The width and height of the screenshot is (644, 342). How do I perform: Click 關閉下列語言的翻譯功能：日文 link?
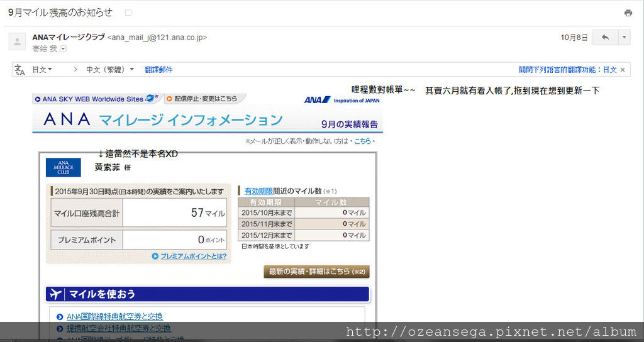click(568, 70)
